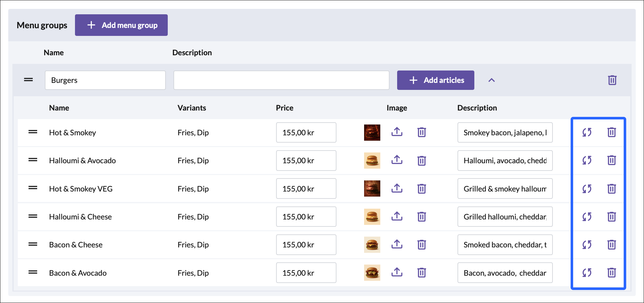Collapse the Burgers menu group
Screen dimensions: 644x303
click(491, 80)
